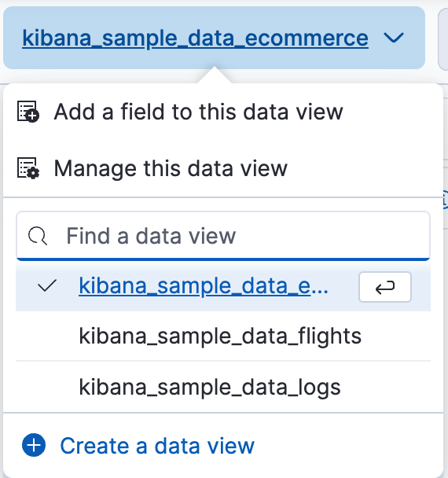
Task: Click the enter-key return icon badge
Action: coord(385,287)
